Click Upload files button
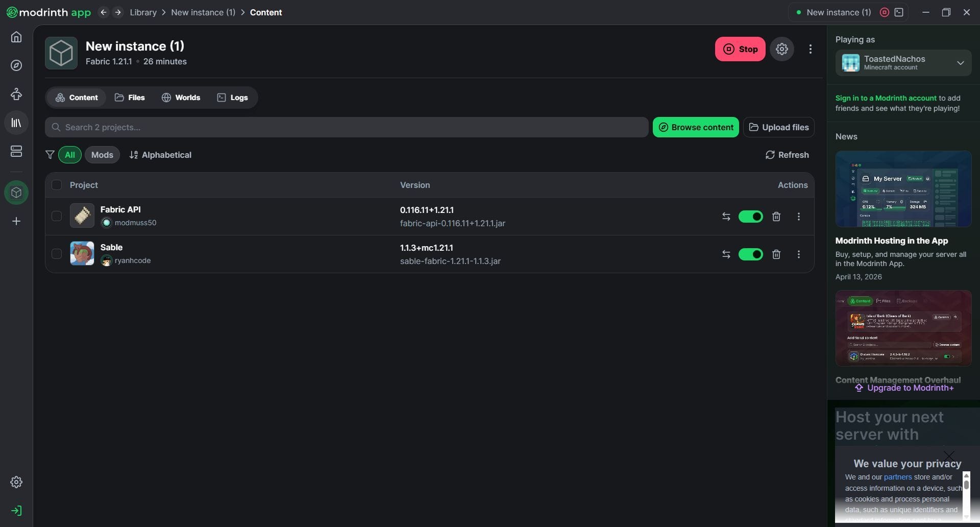This screenshot has height=527, width=980. tap(779, 127)
